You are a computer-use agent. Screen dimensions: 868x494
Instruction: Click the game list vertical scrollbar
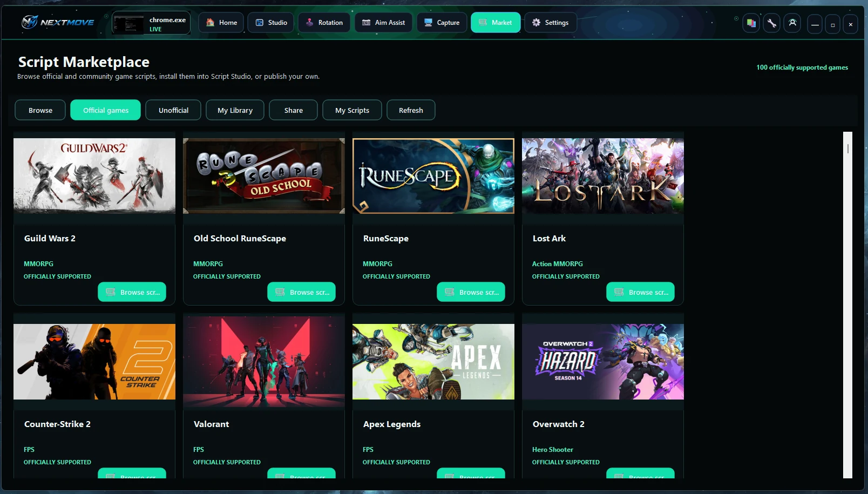[x=847, y=305]
